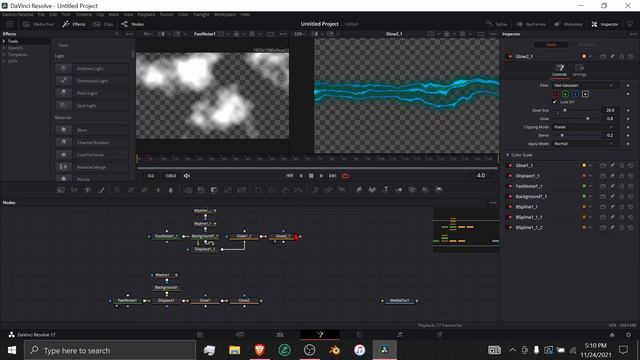
Task: Select the Ambient Light effect
Action: click(91, 69)
